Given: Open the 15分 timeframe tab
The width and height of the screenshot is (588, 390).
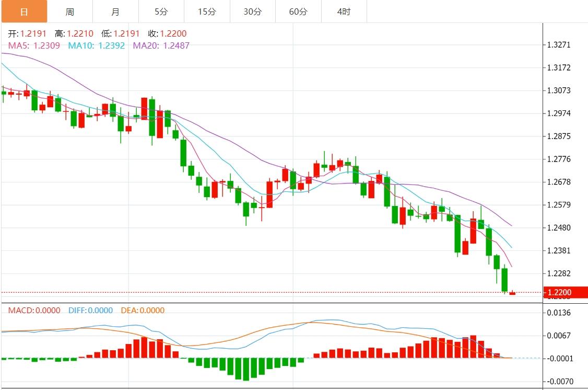Looking at the screenshot, I should click(x=207, y=12).
